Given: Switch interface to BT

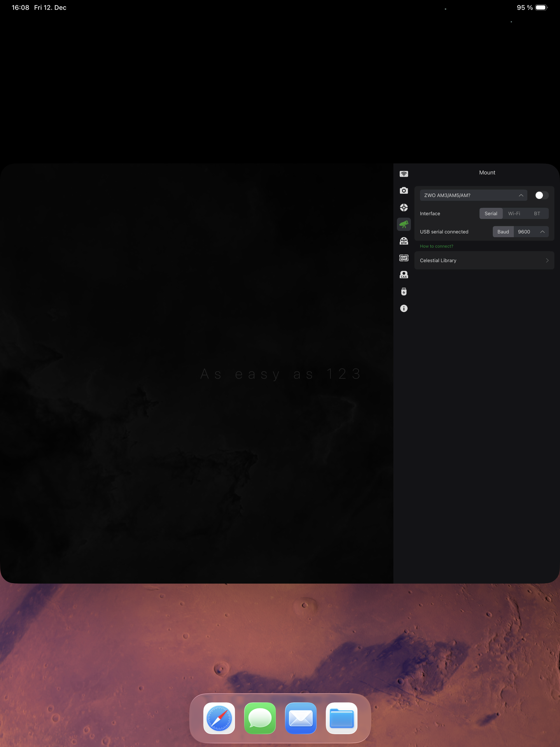Looking at the screenshot, I should pos(537,214).
